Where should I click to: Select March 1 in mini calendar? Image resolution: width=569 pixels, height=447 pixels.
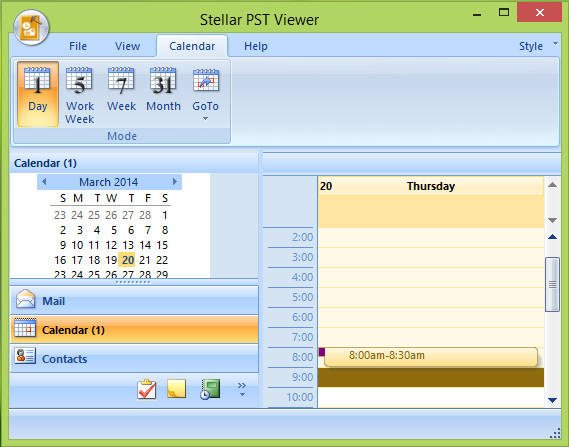click(x=165, y=215)
